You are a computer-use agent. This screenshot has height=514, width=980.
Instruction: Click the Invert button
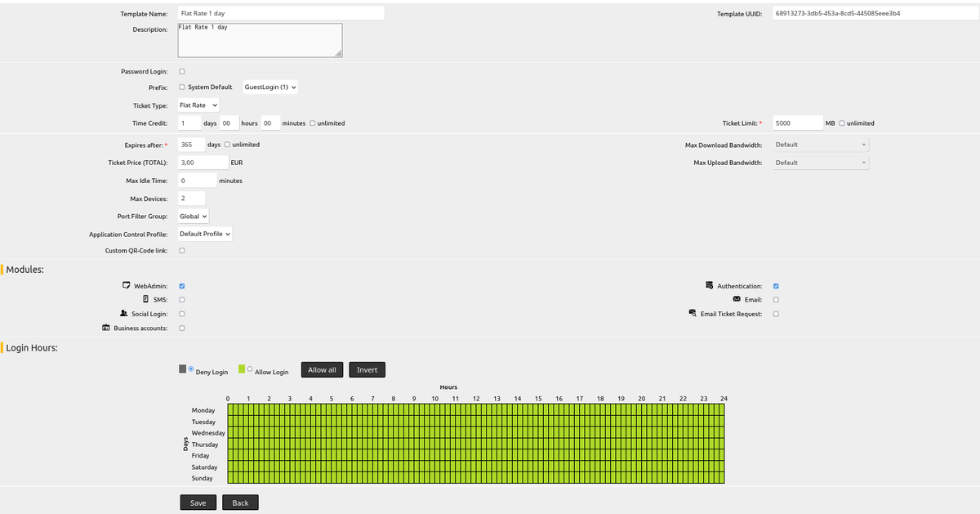coord(367,370)
